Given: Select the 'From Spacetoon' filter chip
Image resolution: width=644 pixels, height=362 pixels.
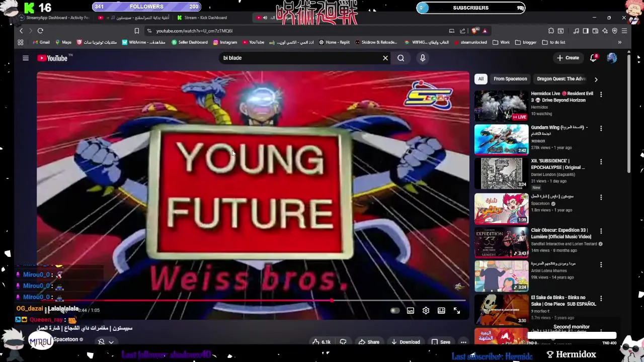Looking at the screenshot, I should (x=510, y=79).
